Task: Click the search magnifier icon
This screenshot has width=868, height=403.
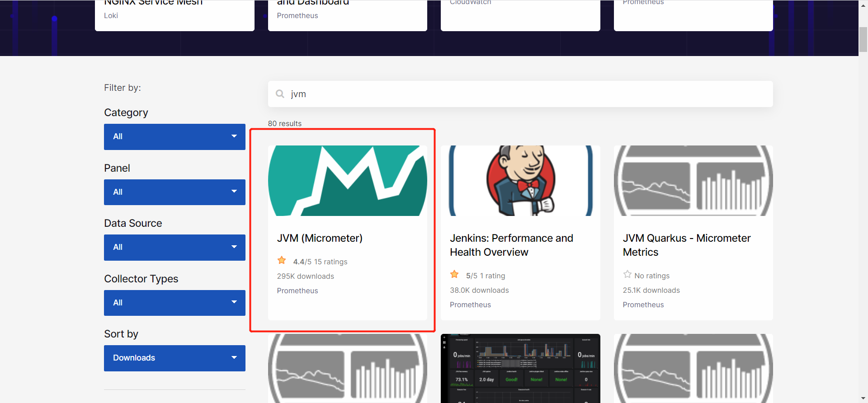Action: (x=280, y=94)
